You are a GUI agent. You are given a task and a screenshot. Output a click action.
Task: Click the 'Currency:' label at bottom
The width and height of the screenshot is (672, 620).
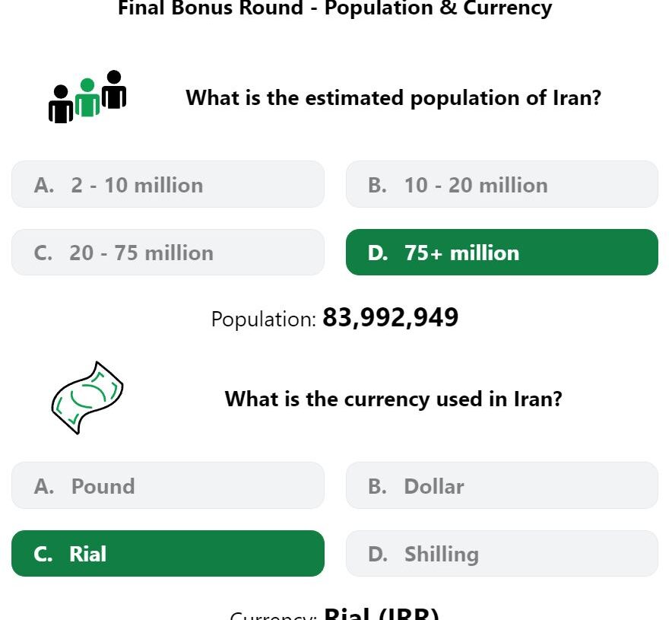click(273, 615)
